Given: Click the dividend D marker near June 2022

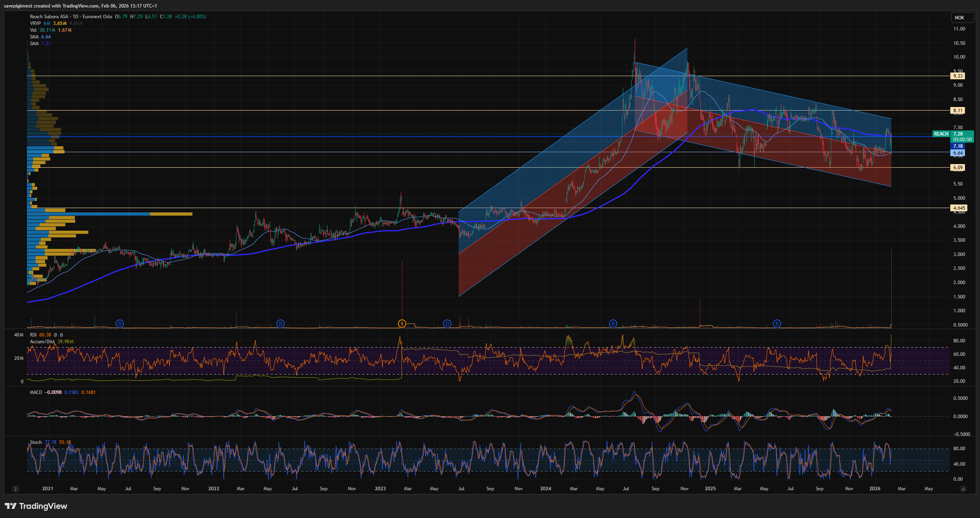Looking at the screenshot, I should click(x=280, y=323).
